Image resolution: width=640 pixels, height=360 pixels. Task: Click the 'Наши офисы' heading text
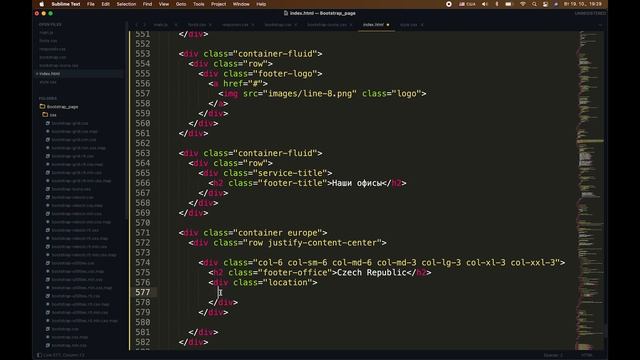(x=357, y=183)
